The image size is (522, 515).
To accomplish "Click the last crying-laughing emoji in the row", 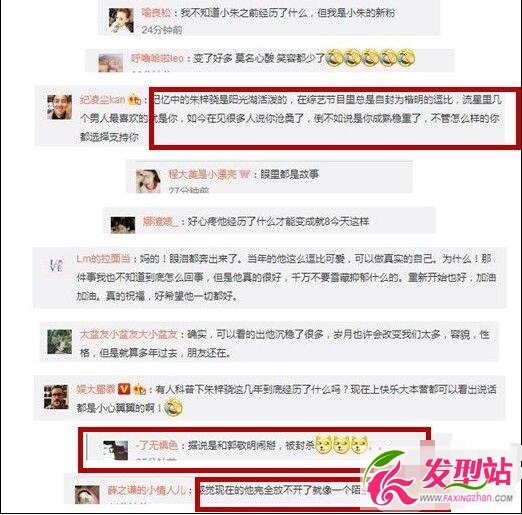I will pos(406,58).
